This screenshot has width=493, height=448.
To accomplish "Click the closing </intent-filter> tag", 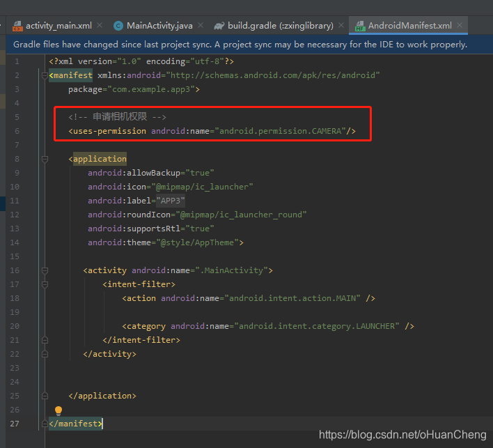I will 141,340.
